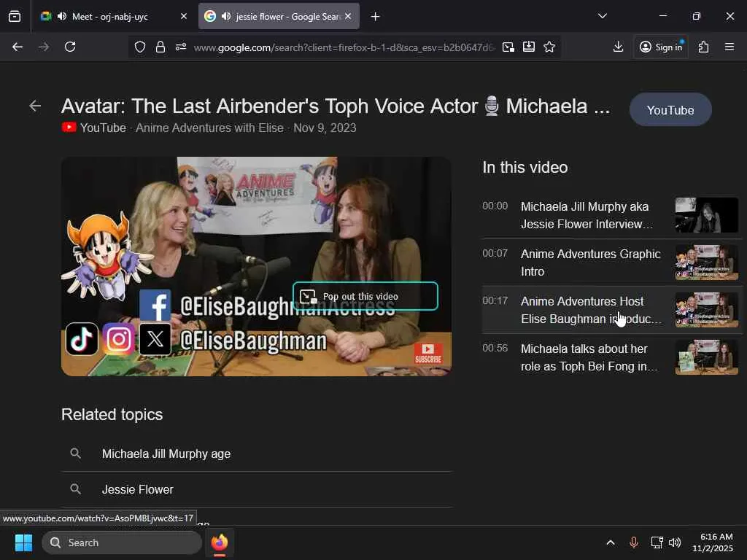The height and width of the screenshot is (560, 747).
Task: Open the Avatar Toph Voice Actor video title
Action: (336, 106)
